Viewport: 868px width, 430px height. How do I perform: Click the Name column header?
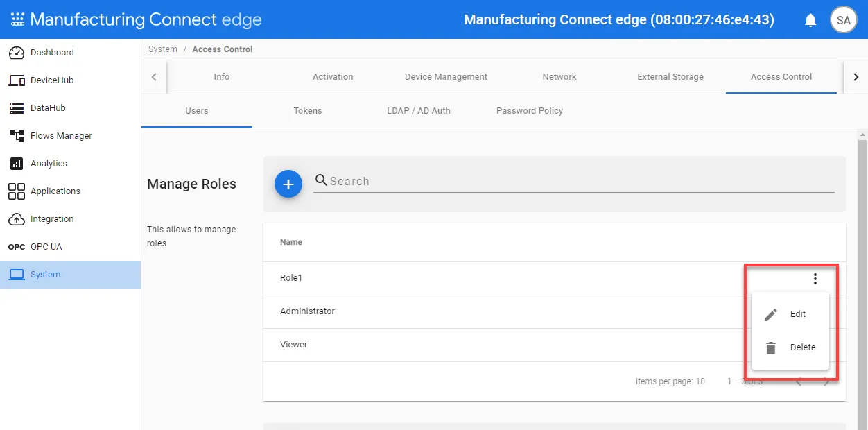point(291,242)
